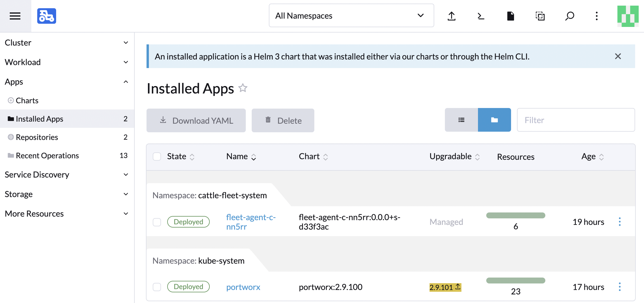
Task: Expand the Storage sidebar section
Action: [67, 194]
